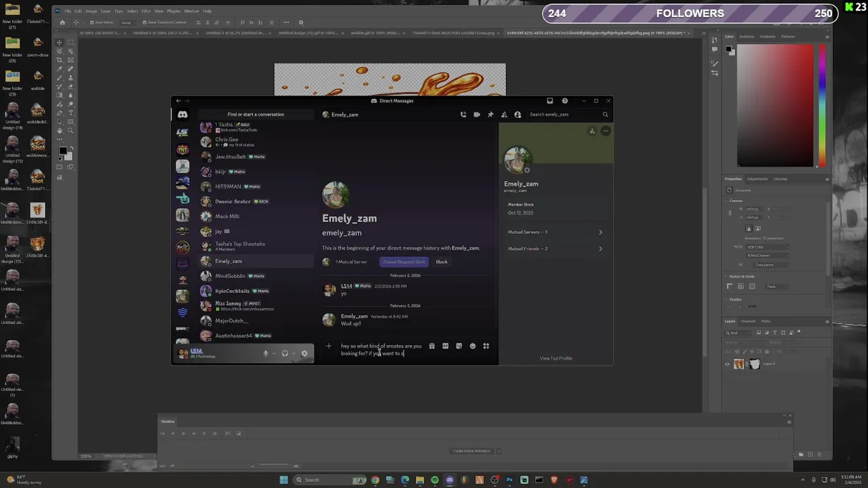
Task: Open Photoshop Window menu
Action: click(x=191, y=11)
